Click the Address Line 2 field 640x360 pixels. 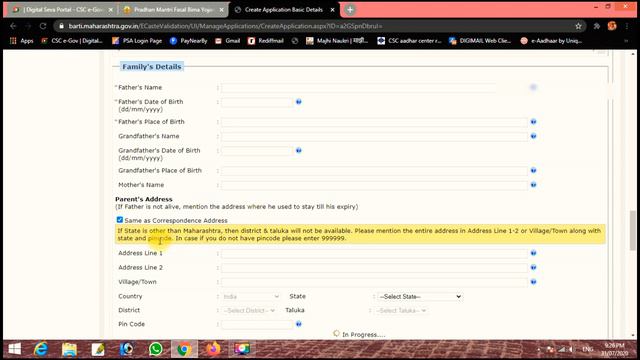[x=374, y=267]
